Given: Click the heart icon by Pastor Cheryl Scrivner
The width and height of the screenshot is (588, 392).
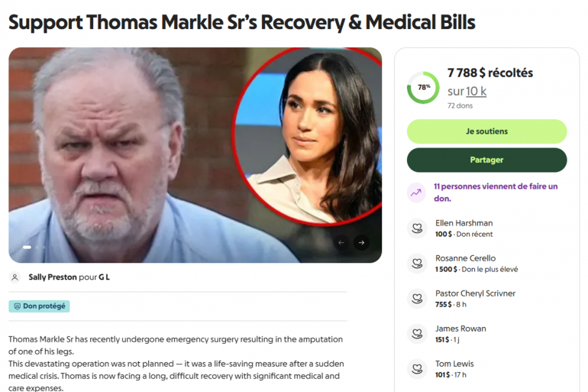Looking at the screenshot, I should 417,299.
